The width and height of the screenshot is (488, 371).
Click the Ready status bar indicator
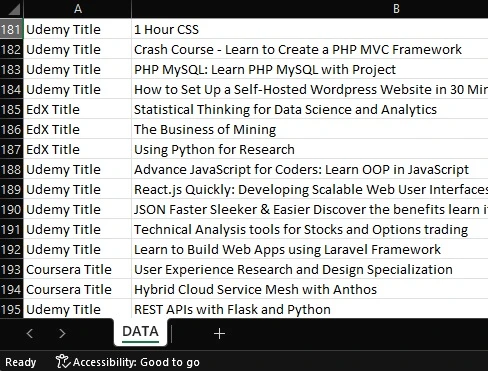pos(21,362)
